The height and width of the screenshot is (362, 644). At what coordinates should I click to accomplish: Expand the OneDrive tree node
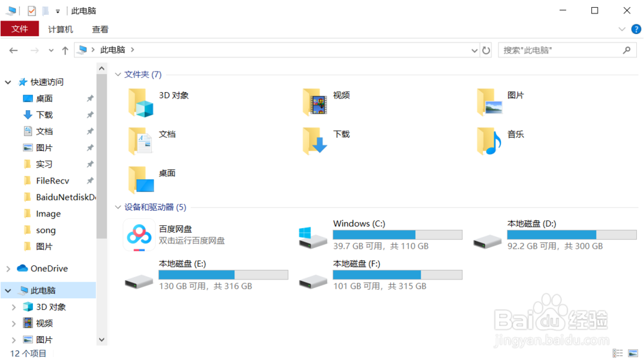(8, 269)
